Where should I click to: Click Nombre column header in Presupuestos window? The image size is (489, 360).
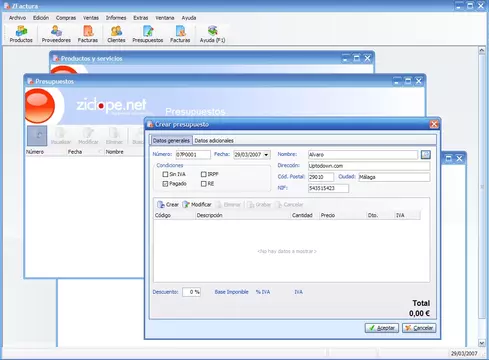tap(123, 152)
